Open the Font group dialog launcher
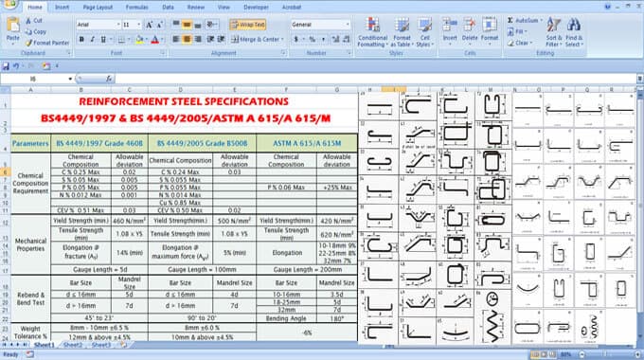Screen dimensions: 644x360 coord(163,53)
